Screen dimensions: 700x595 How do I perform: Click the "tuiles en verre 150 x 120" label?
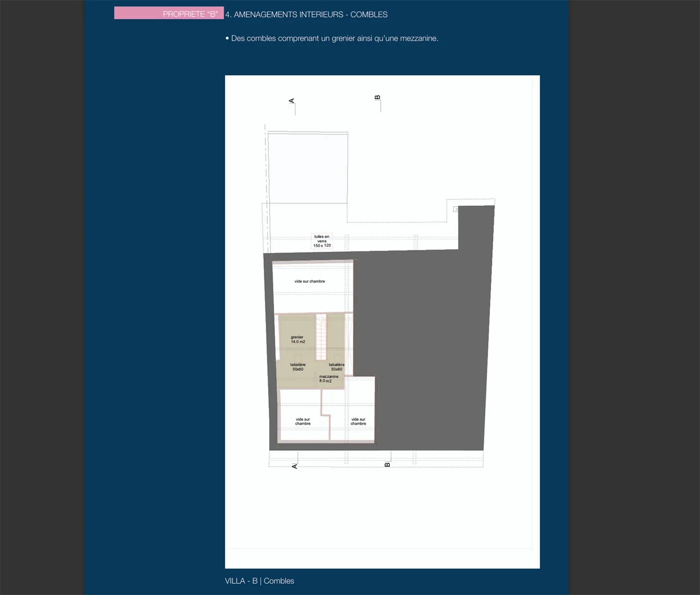(x=322, y=241)
